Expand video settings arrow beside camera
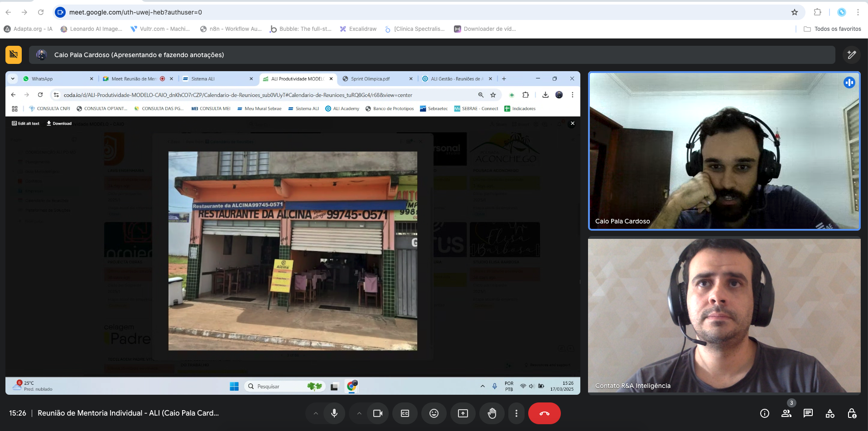The image size is (868, 431). [x=359, y=413]
